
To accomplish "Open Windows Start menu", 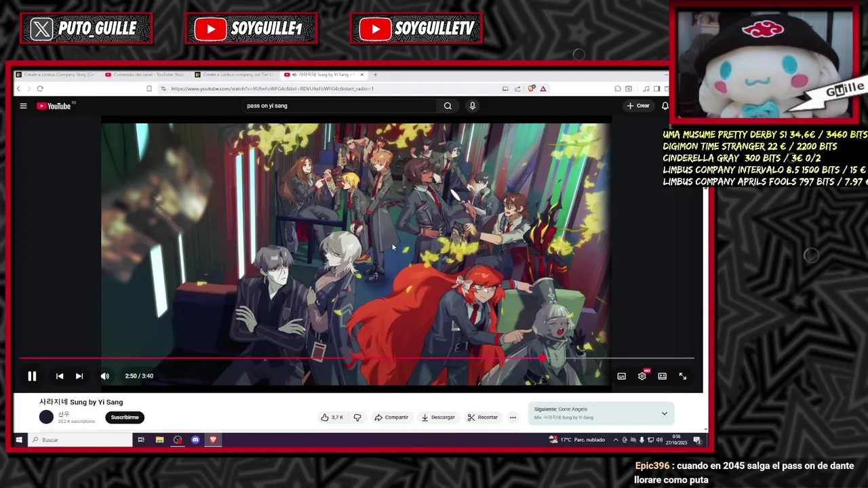I will pos(19,440).
